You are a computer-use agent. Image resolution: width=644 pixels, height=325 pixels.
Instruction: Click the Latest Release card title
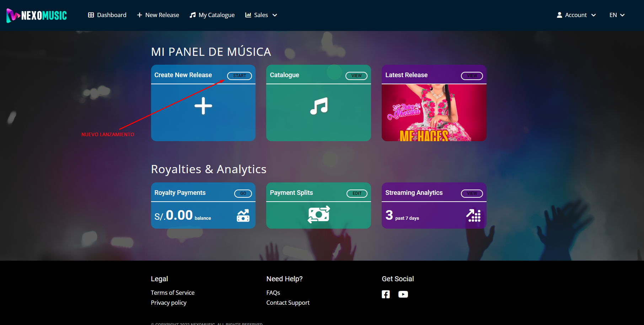coord(406,75)
